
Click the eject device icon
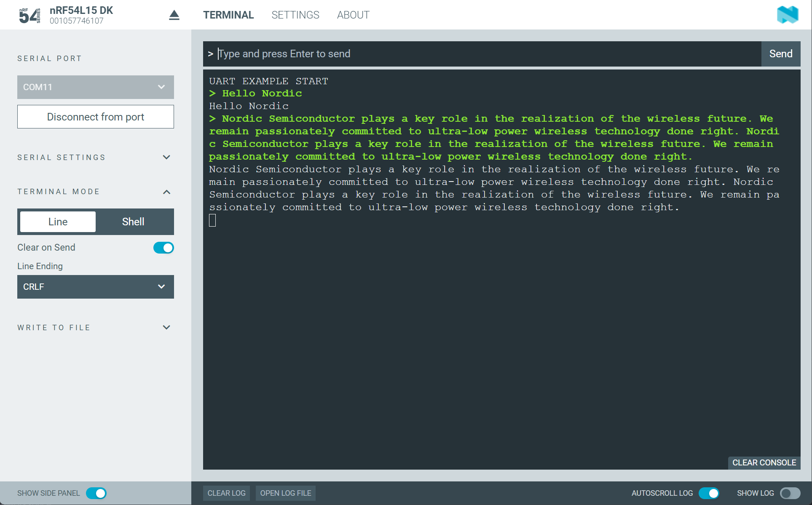click(x=174, y=15)
